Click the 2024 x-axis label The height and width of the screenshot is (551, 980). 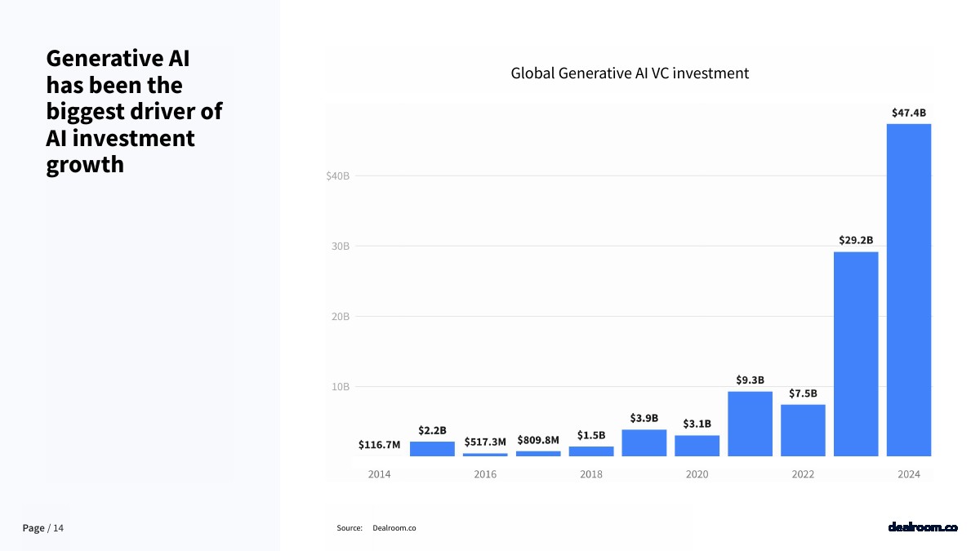coord(908,474)
